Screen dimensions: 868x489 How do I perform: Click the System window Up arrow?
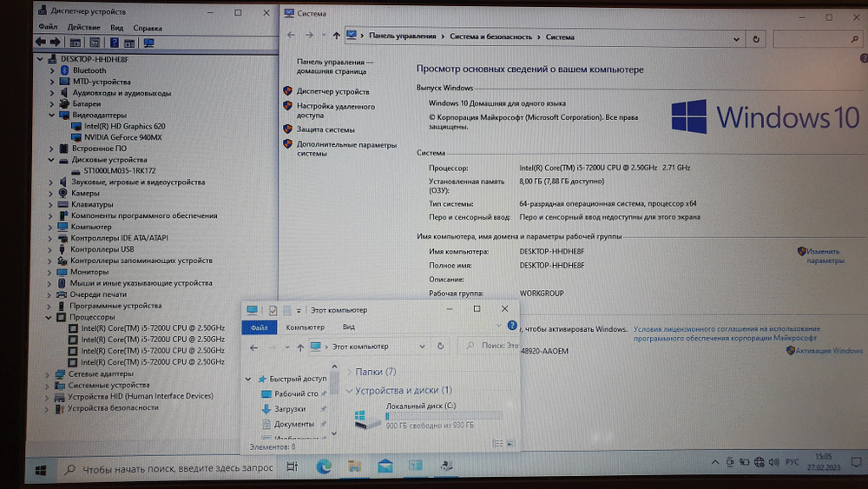point(336,36)
